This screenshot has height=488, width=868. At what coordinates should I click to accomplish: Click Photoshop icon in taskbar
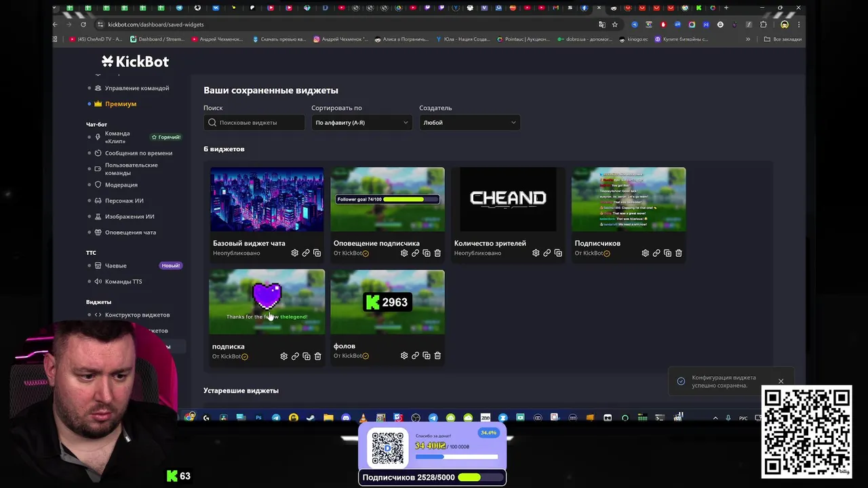tap(258, 418)
